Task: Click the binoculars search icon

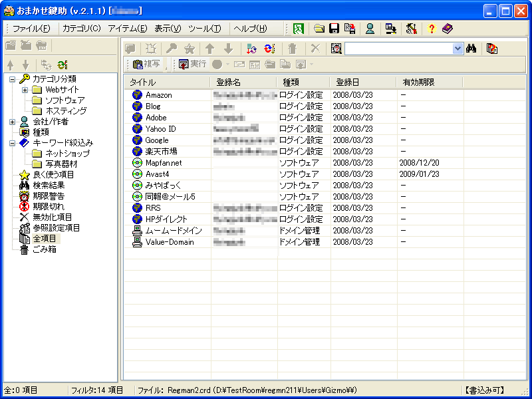Action: (471, 49)
